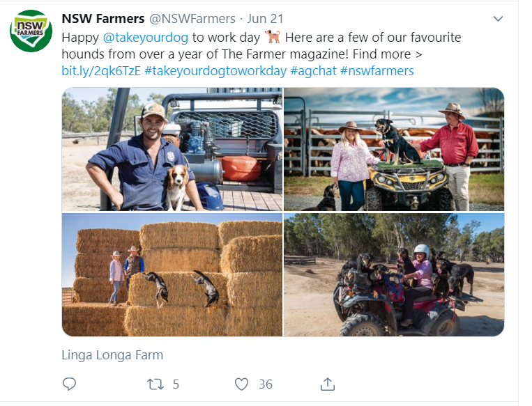This screenshot has width=532, height=406.
Task: Click the retweet count of 5
Action: (176, 384)
